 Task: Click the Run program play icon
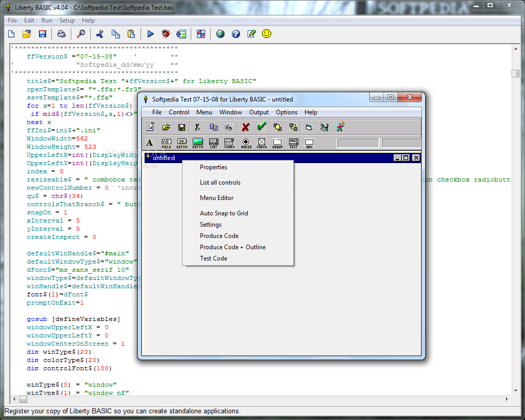pos(150,34)
